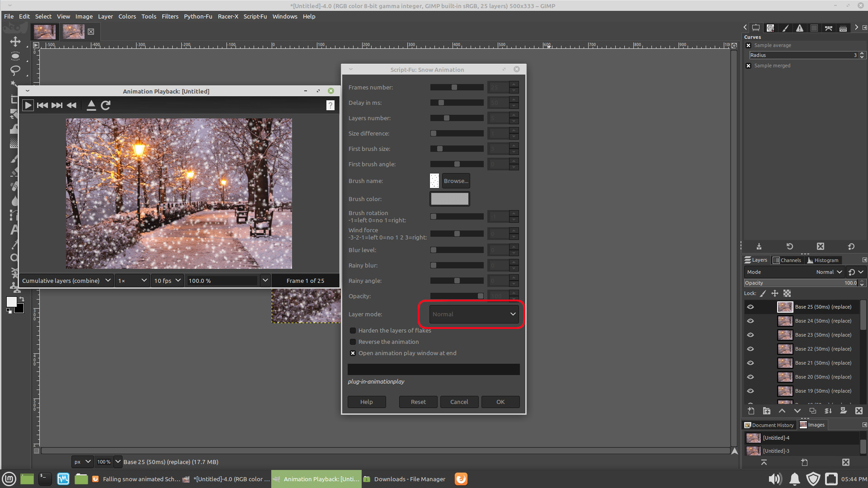This screenshot has width=868, height=488.
Task: Open the 1× playback speed dropdown
Action: click(132, 281)
